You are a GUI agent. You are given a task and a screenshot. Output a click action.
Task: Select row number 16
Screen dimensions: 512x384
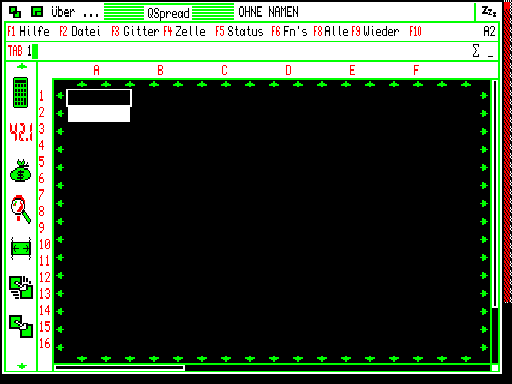pyautogui.click(x=45, y=343)
